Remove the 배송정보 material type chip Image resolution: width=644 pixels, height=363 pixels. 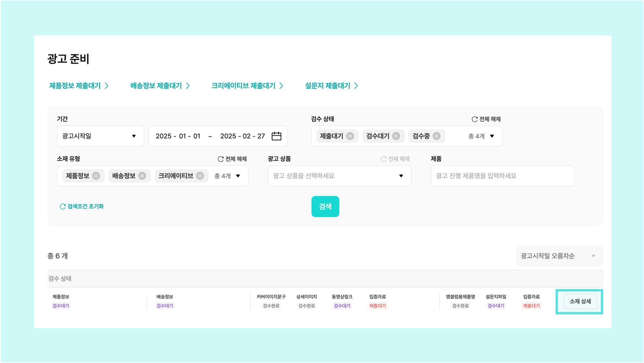(x=142, y=176)
